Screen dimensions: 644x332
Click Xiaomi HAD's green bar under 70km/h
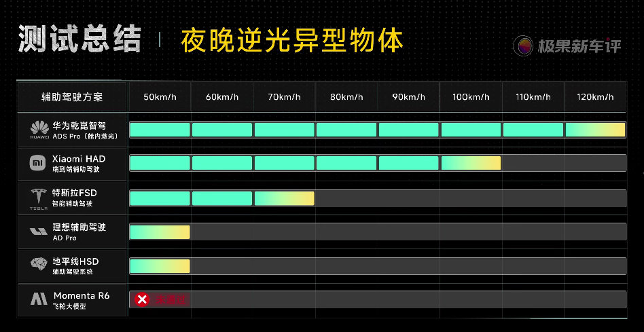click(284, 163)
